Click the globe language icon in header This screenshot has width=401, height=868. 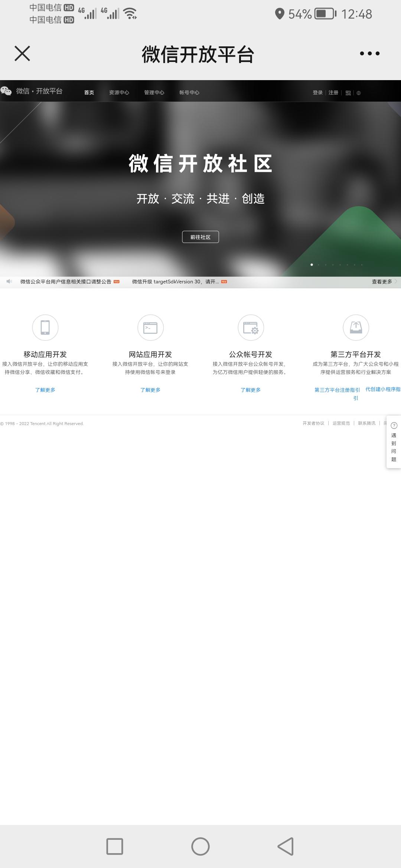[x=359, y=93]
